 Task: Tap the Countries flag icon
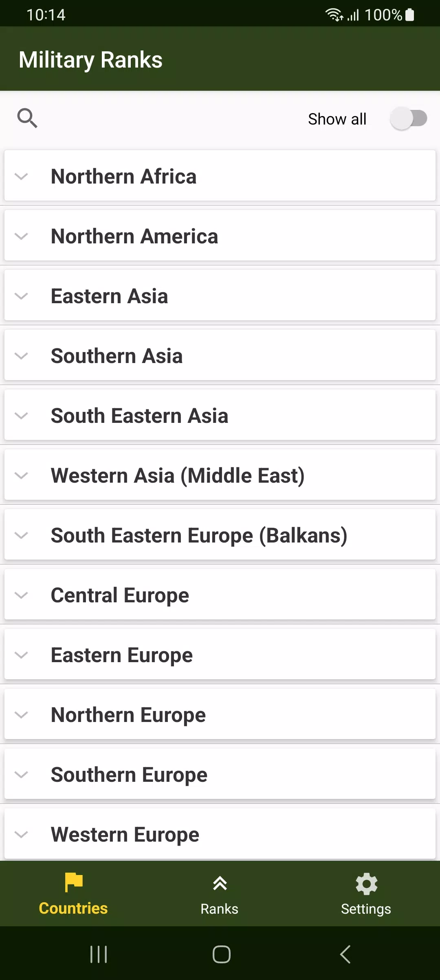74,882
